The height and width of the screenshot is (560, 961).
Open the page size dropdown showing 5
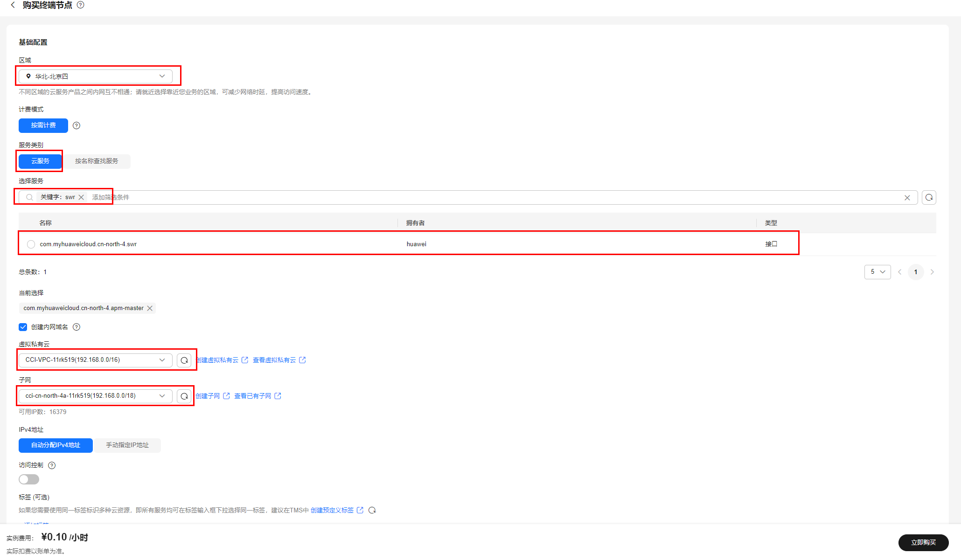tap(877, 272)
